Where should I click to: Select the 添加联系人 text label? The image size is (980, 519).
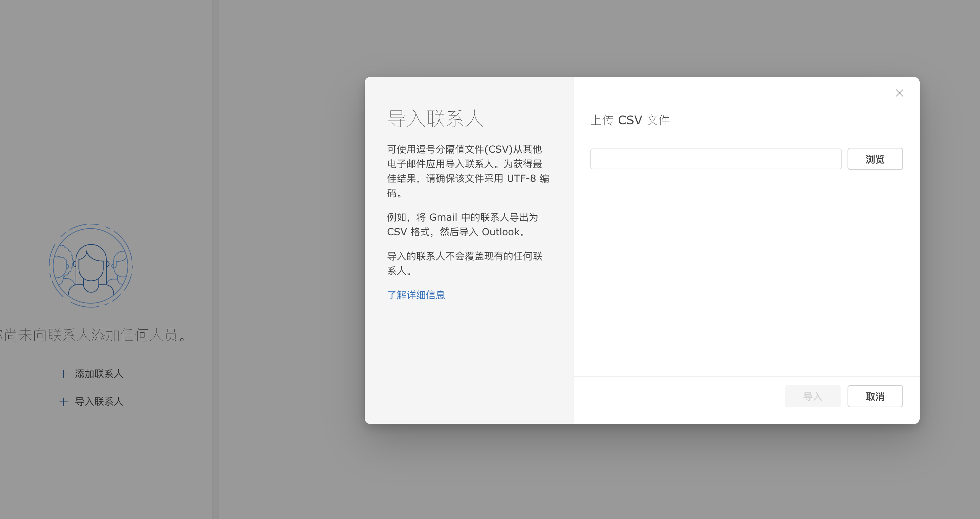pos(99,374)
